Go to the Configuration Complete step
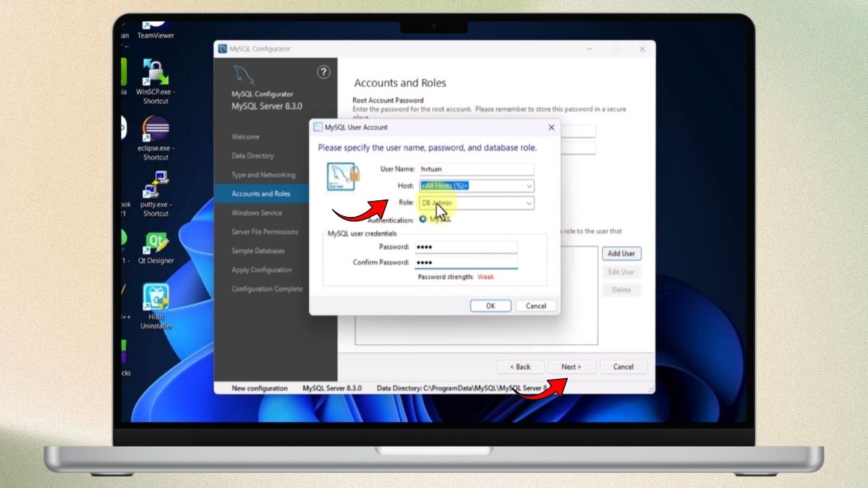868x488 pixels. [x=267, y=288]
